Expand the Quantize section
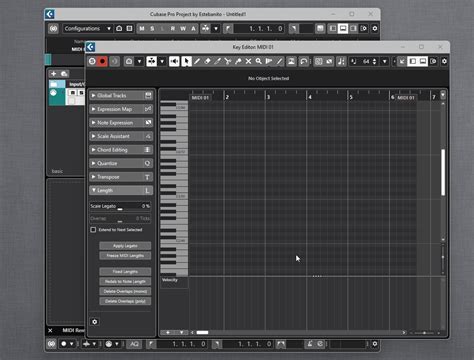The width and height of the screenshot is (474, 360). tap(121, 163)
